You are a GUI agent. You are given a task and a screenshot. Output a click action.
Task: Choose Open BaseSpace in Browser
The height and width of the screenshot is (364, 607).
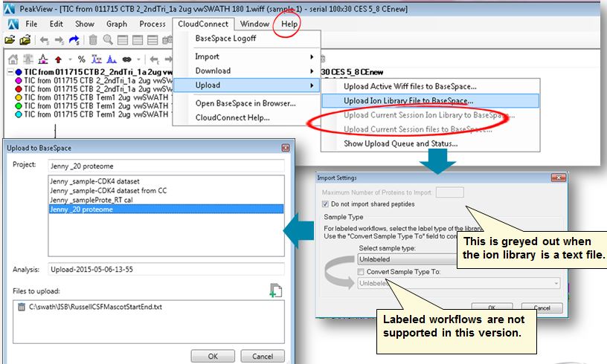(x=245, y=103)
